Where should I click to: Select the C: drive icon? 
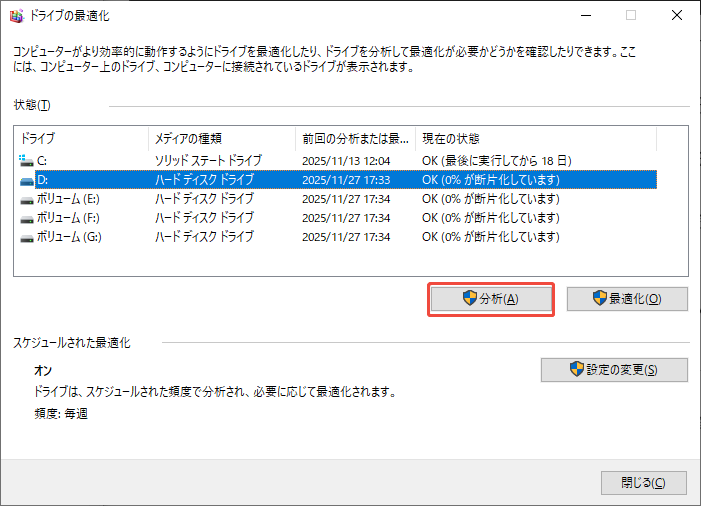coord(26,160)
